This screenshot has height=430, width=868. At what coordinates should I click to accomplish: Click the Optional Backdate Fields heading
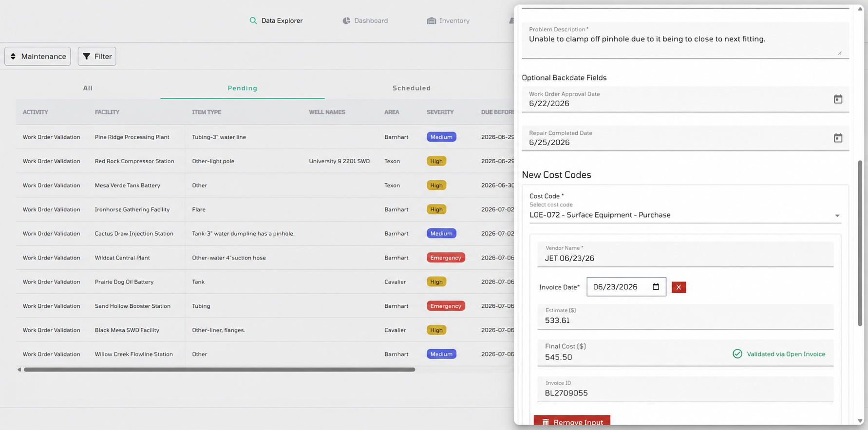[x=564, y=77]
